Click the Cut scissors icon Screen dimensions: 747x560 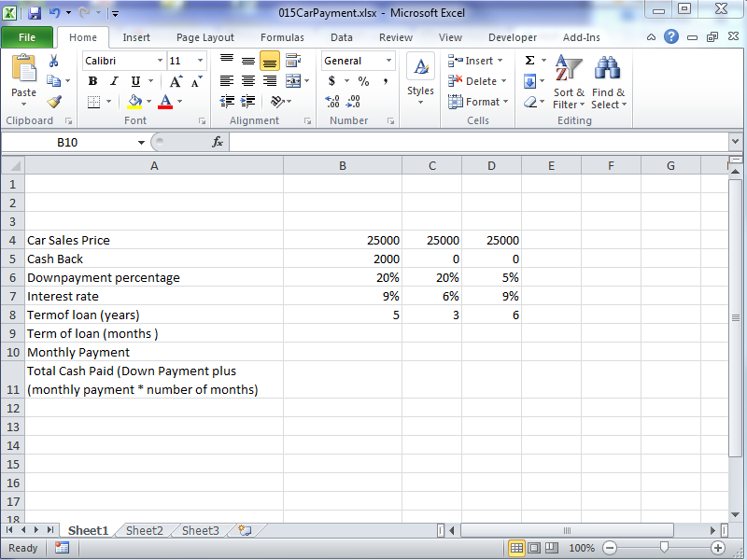pyautogui.click(x=53, y=61)
